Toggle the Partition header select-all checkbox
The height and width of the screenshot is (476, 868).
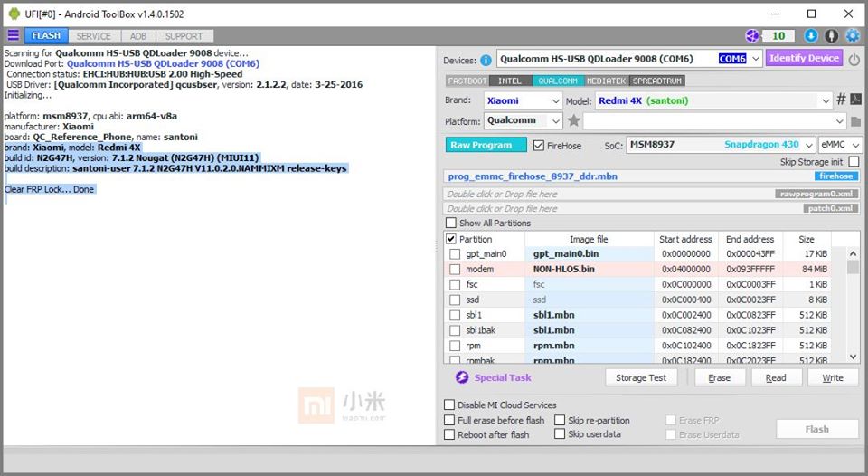(450, 239)
